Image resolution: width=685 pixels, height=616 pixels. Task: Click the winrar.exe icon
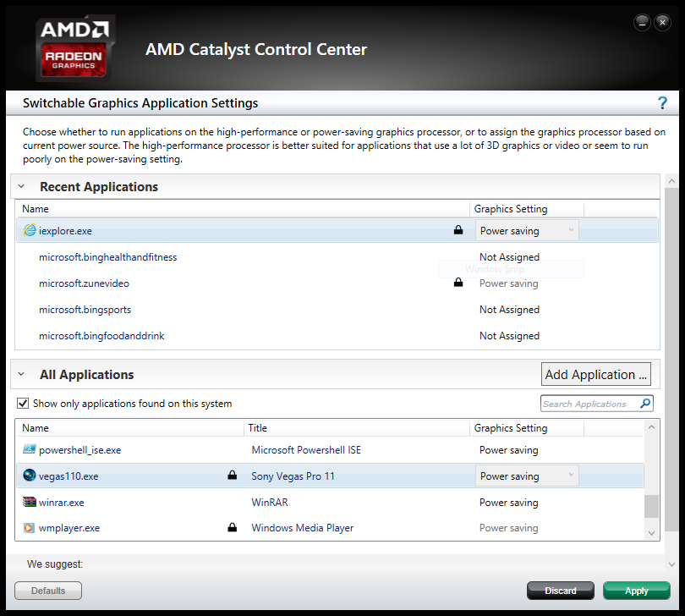30,503
